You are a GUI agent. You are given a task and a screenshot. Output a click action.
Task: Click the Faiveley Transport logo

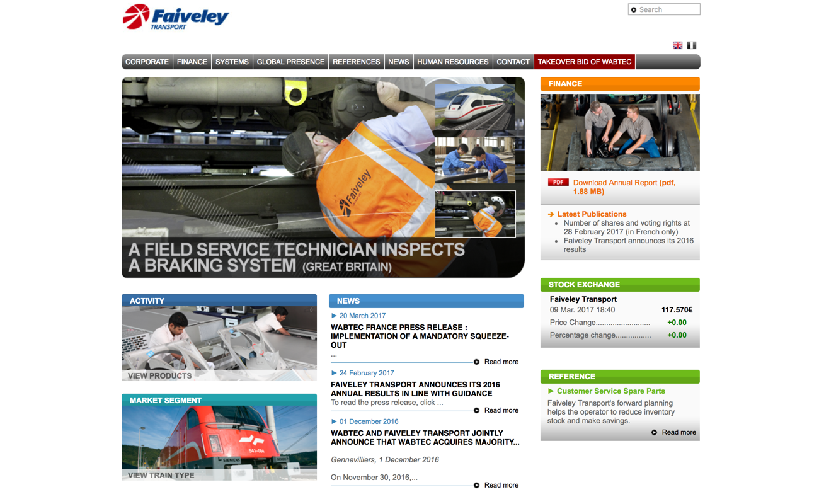coord(176,17)
